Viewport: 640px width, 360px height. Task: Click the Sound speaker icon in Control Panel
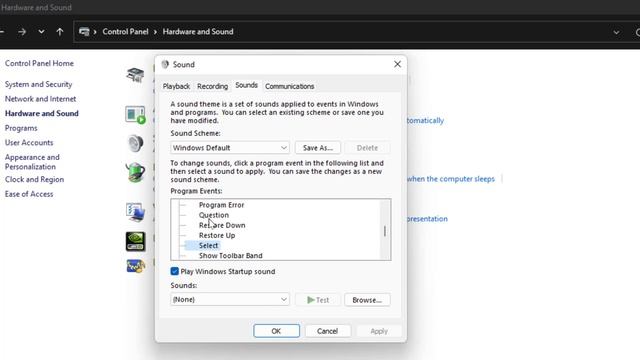(135, 143)
